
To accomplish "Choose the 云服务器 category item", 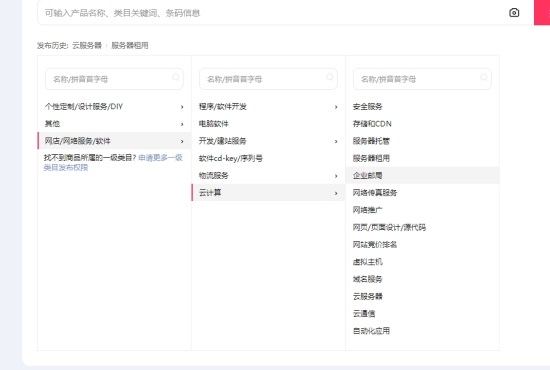I will click(x=368, y=296).
